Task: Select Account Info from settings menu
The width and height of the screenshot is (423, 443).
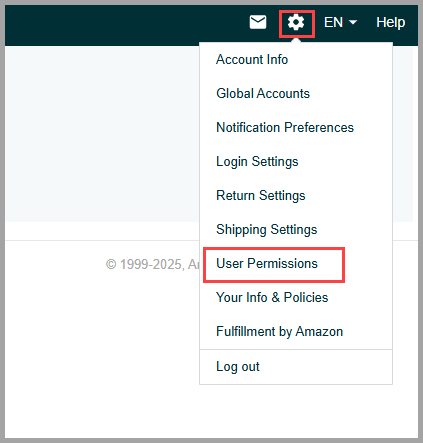Action: tap(252, 60)
